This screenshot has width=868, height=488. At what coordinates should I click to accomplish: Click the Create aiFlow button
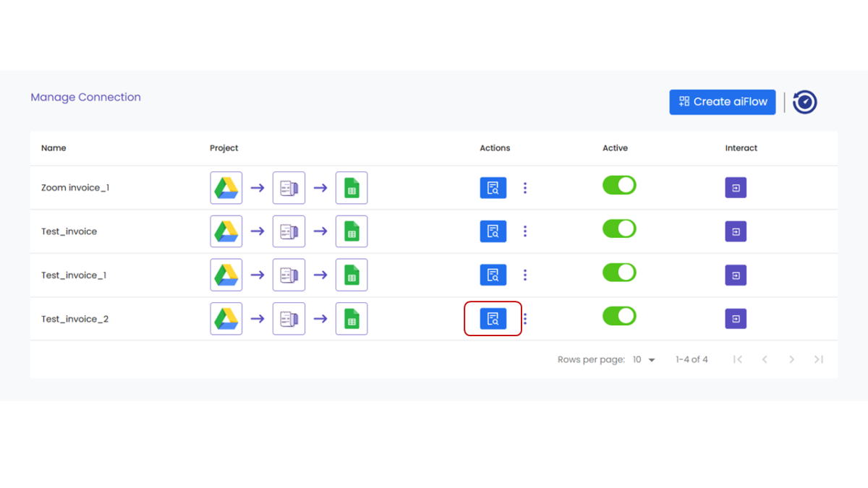[723, 102]
